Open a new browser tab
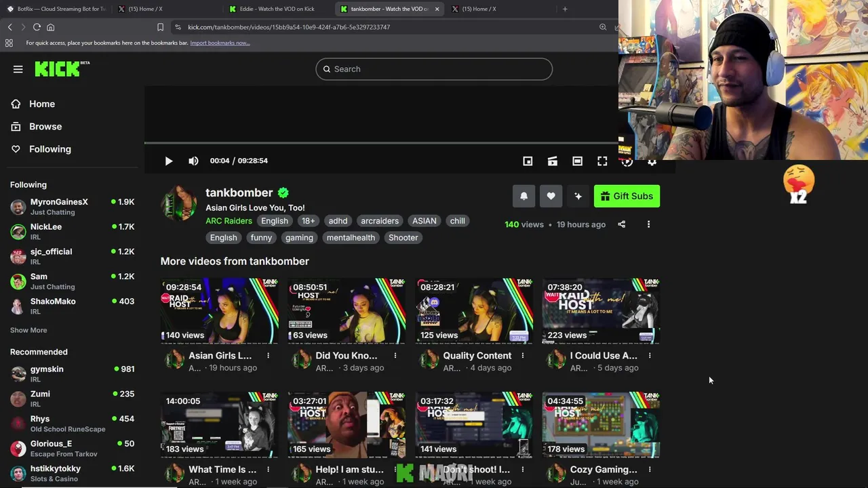 coord(565,9)
